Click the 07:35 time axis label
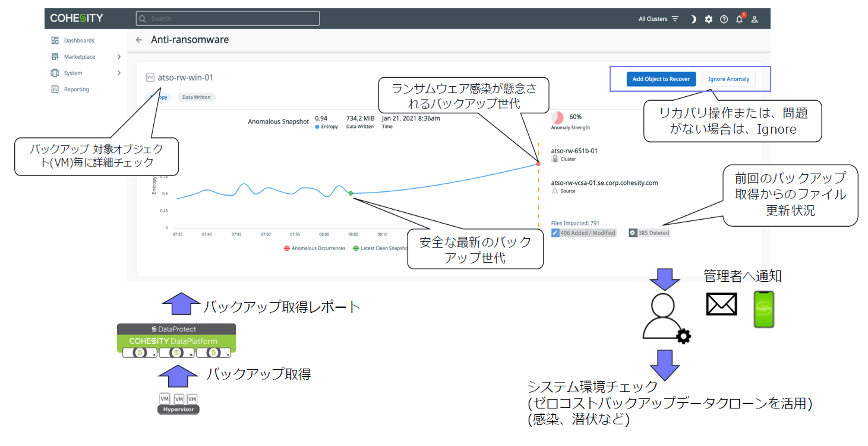 [x=178, y=234]
